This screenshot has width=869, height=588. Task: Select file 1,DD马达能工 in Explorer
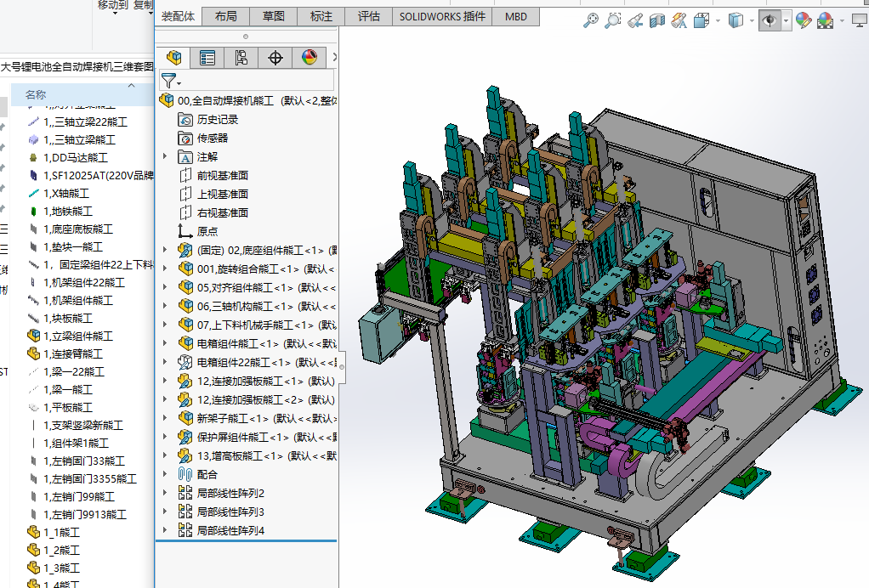(x=68, y=158)
